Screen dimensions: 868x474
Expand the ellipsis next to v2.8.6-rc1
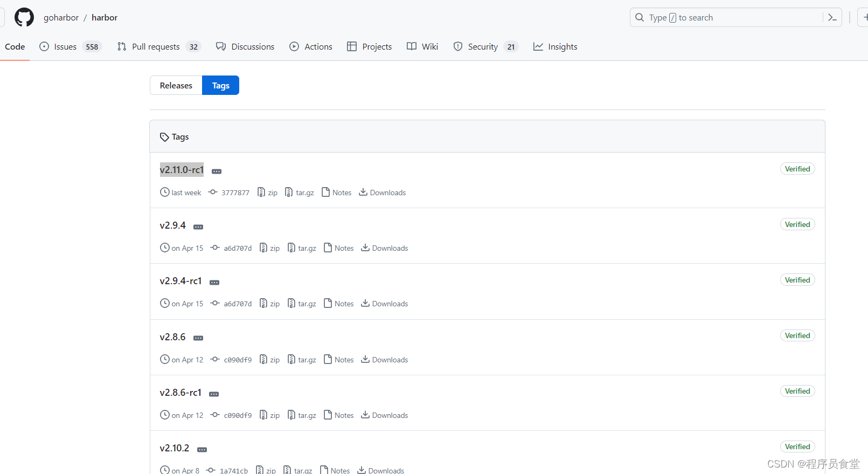point(214,394)
